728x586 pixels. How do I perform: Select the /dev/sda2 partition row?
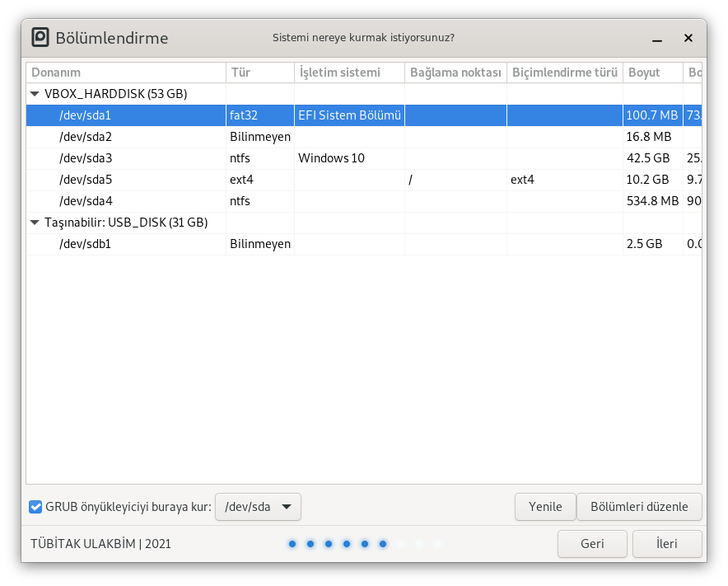(x=364, y=137)
